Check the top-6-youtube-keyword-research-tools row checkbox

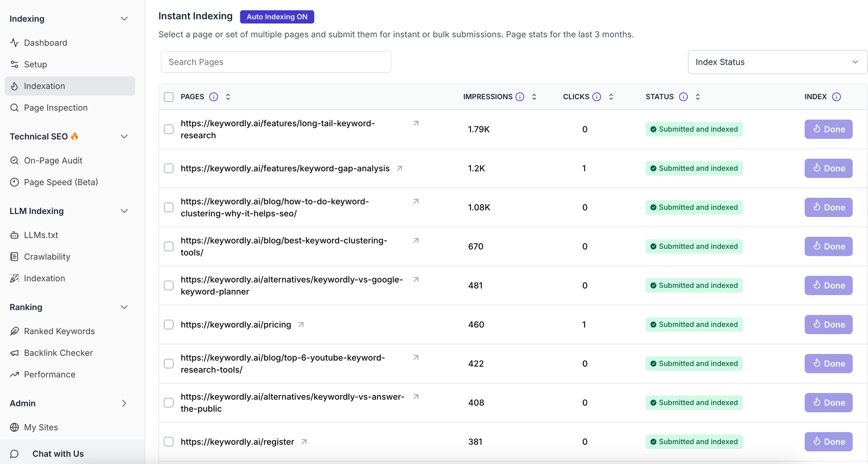click(x=169, y=364)
